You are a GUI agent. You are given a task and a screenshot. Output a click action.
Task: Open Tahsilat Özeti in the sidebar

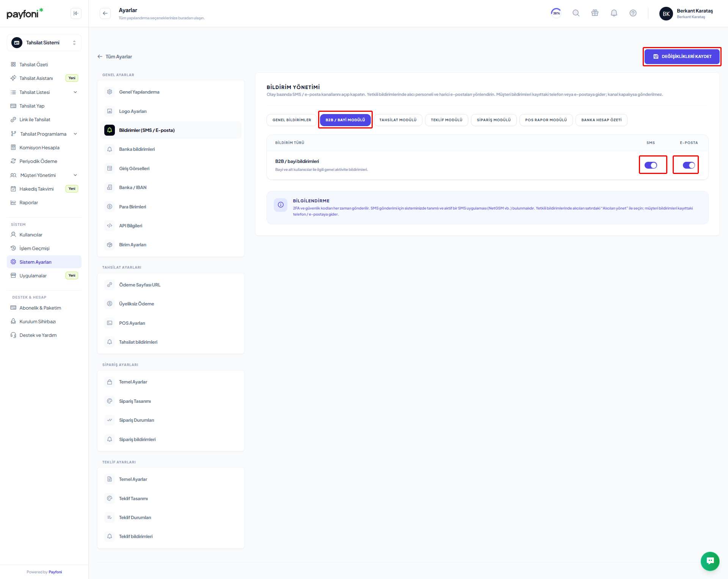[44, 64]
